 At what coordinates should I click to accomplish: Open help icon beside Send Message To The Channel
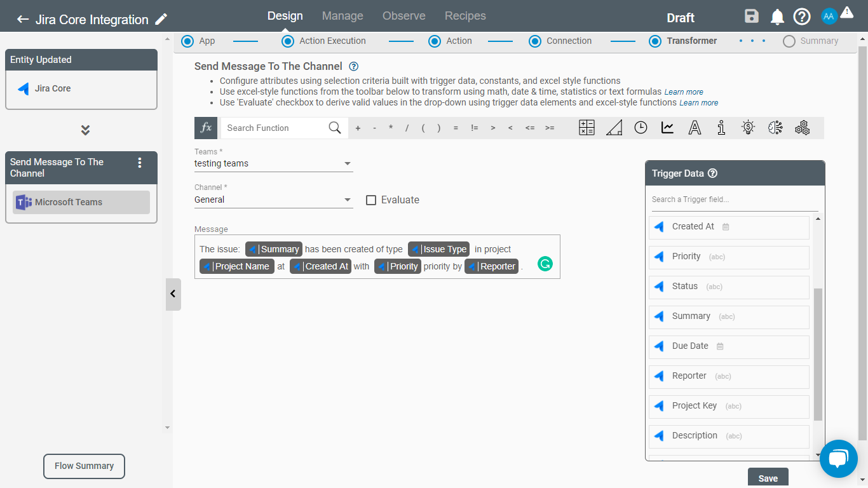pos(354,66)
